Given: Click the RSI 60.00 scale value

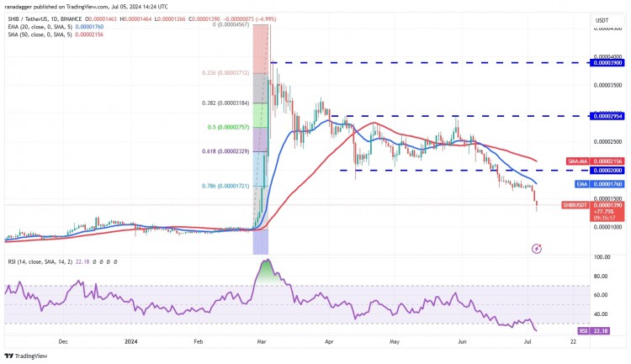Looking at the screenshot, I should tap(600, 295).
